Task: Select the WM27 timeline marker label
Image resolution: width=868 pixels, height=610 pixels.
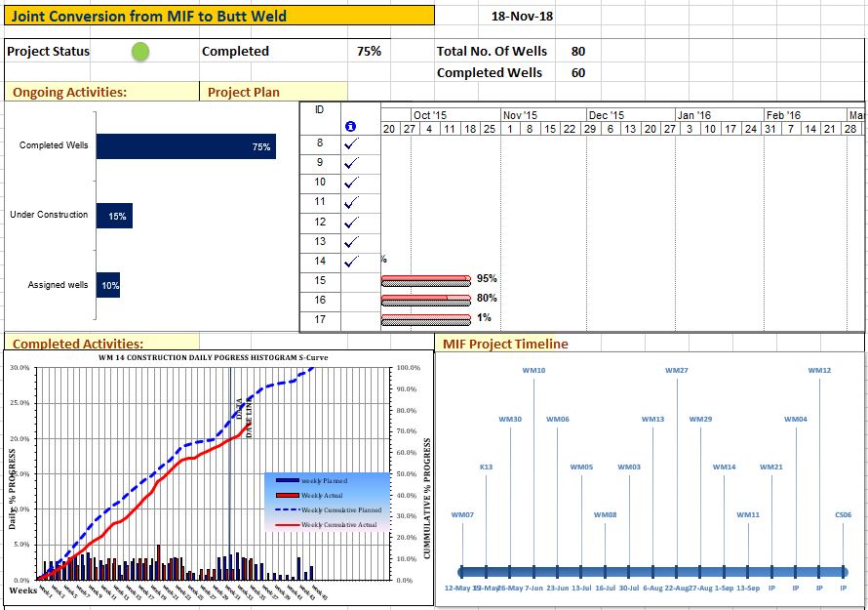Action: pyautogui.click(x=677, y=371)
